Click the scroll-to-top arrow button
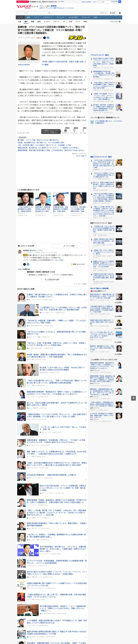The image size is (138, 644). pos(133,398)
